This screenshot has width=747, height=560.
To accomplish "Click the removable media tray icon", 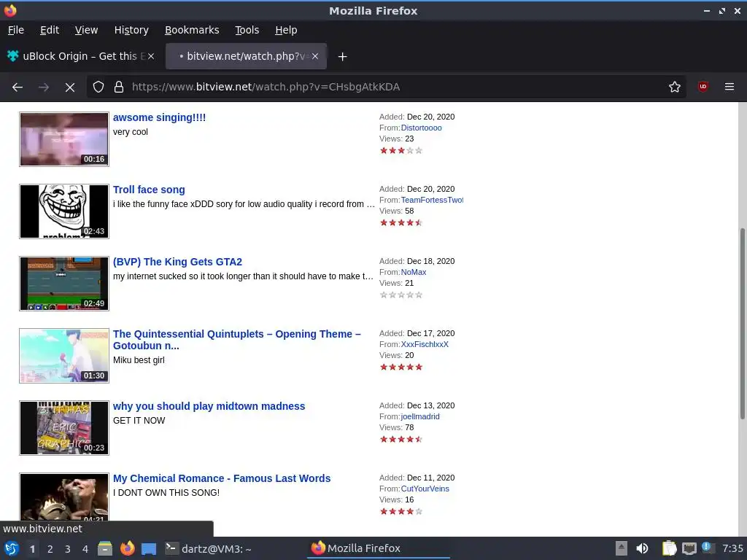I will (x=622, y=548).
